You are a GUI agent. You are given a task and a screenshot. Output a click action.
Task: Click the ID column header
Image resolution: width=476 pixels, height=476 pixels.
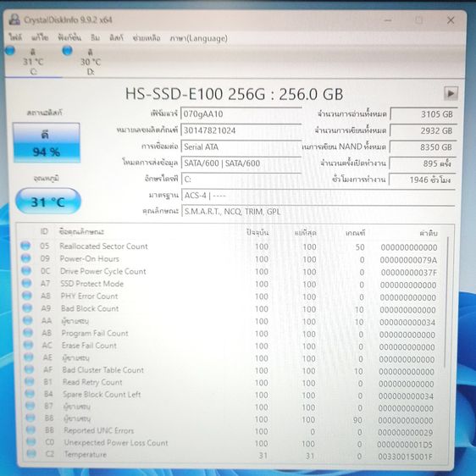pos(44,231)
